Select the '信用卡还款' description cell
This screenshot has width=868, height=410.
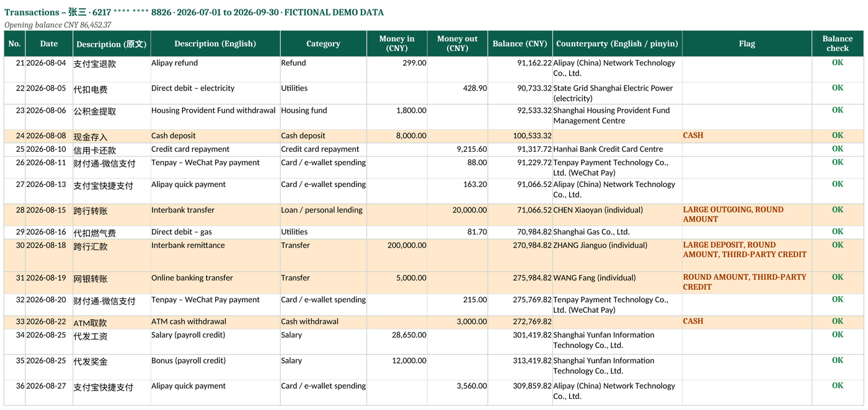(112, 149)
